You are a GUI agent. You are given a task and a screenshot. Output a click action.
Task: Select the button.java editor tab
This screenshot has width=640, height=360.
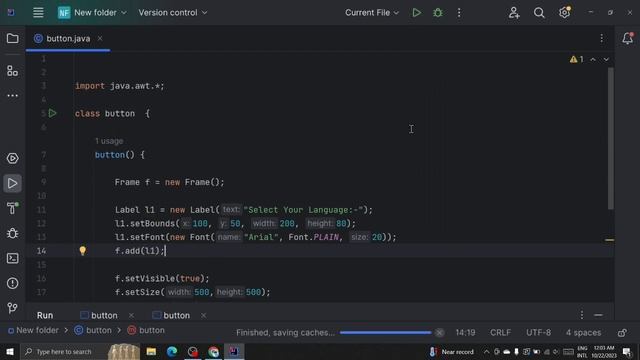pyautogui.click(x=68, y=38)
